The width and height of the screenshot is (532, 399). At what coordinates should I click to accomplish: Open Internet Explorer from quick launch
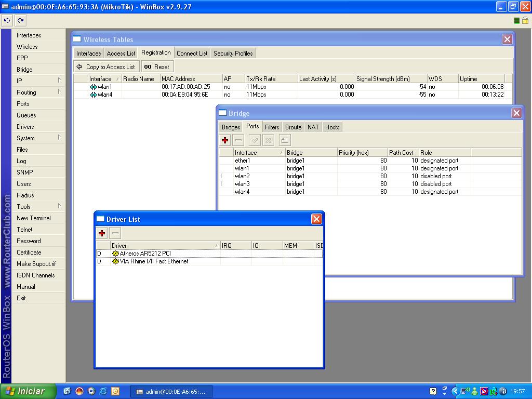[103, 391]
